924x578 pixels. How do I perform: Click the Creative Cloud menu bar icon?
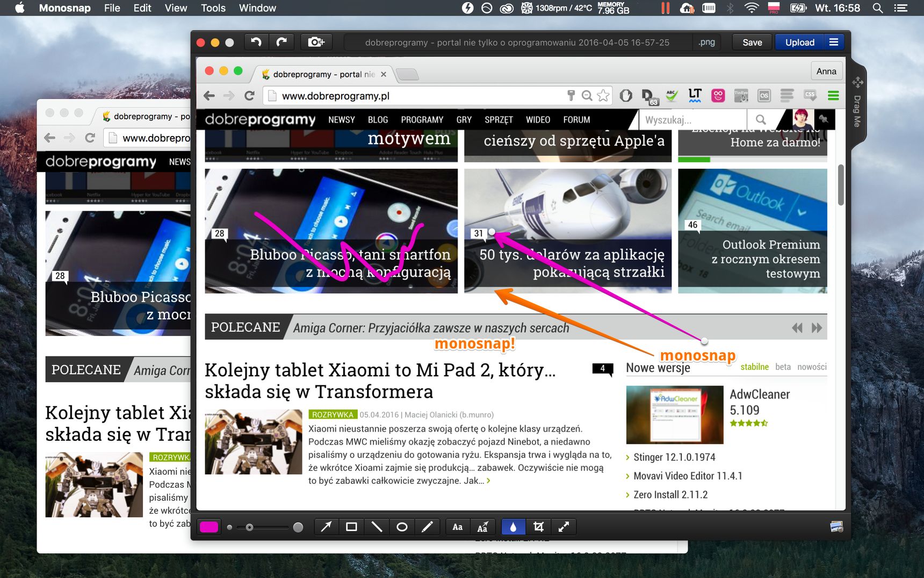(506, 8)
